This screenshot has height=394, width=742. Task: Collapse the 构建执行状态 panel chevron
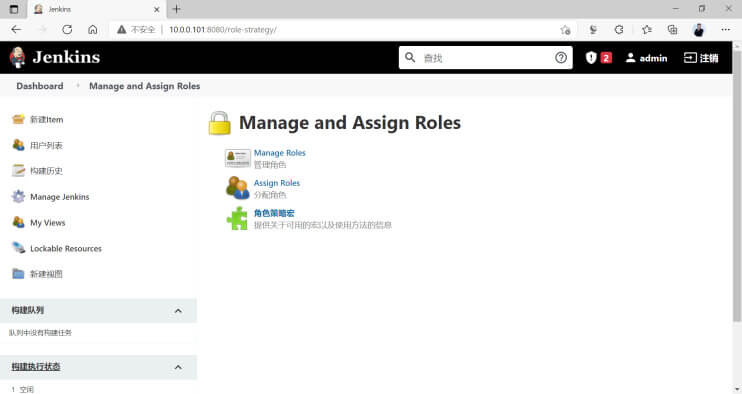click(x=178, y=367)
